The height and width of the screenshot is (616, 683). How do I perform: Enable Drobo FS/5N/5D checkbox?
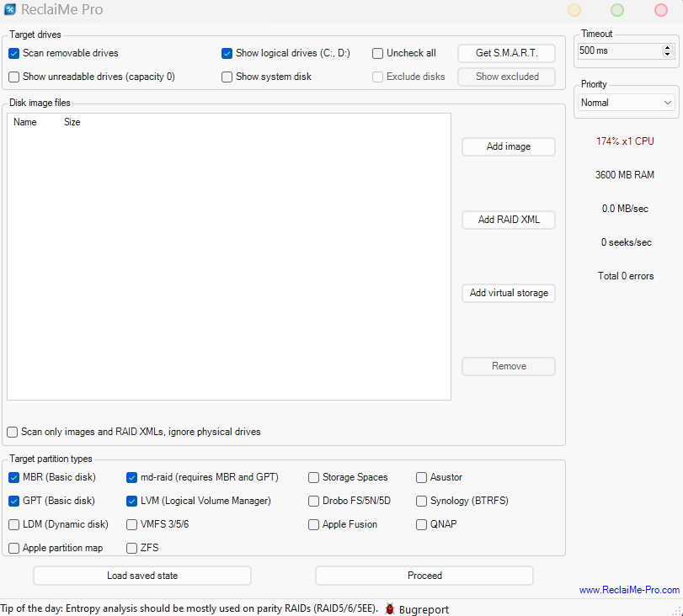coord(313,501)
